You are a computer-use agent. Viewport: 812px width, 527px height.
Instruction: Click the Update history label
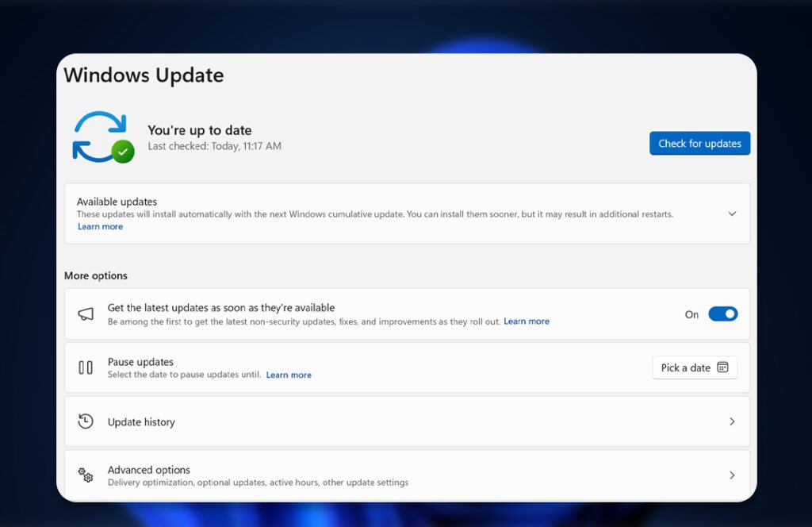click(141, 421)
